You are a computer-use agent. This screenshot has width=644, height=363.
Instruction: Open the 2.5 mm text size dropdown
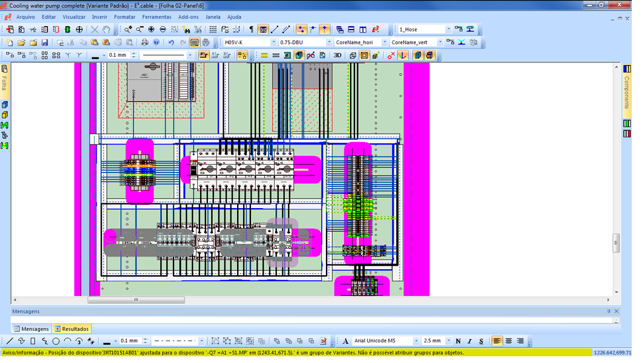448,341
